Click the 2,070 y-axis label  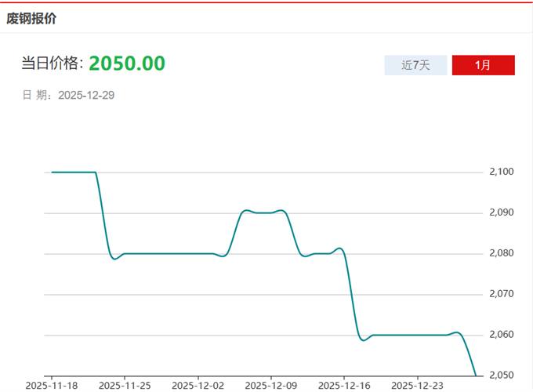[501, 294]
